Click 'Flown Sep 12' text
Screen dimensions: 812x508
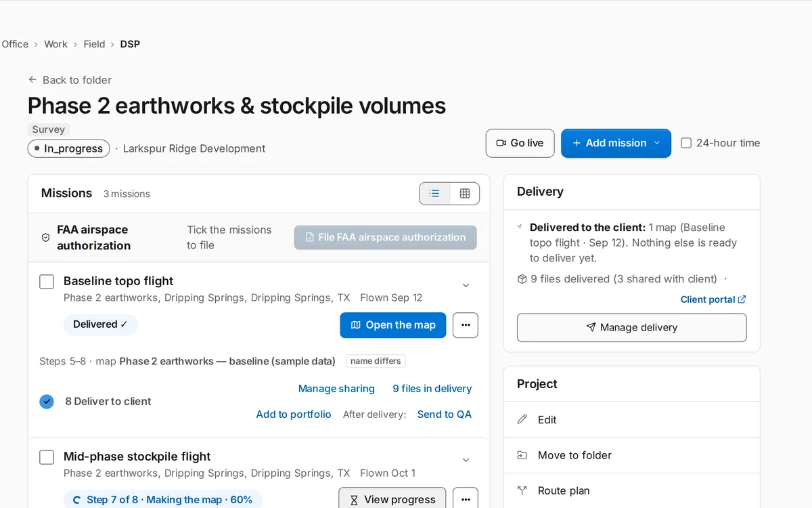391,297
